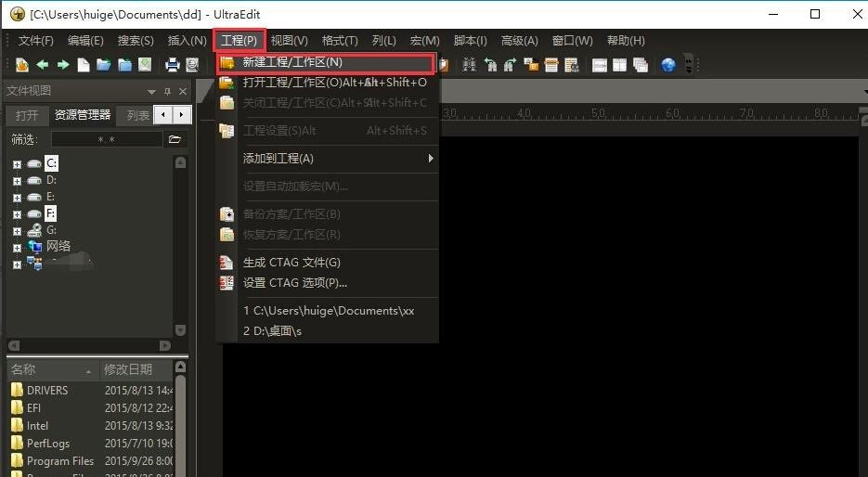Create a new blank file from the toolbar
This screenshot has width=868, height=477.
click(x=83, y=65)
